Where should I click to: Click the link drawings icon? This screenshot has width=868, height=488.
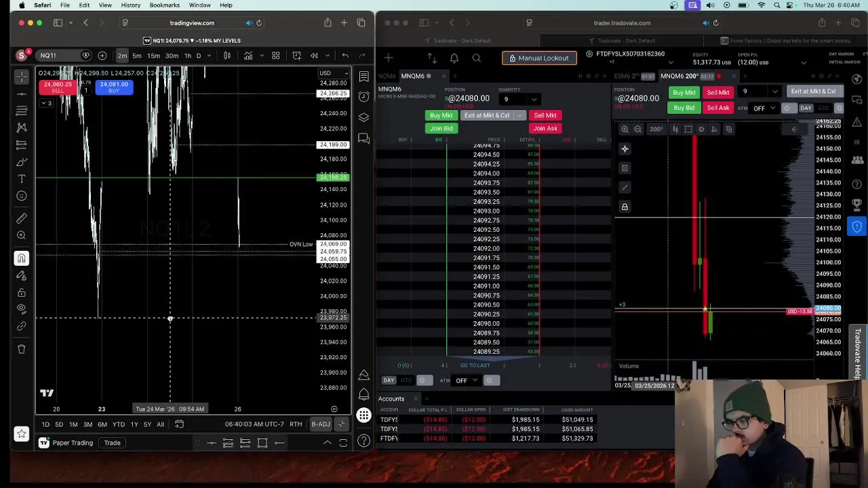(22, 326)
